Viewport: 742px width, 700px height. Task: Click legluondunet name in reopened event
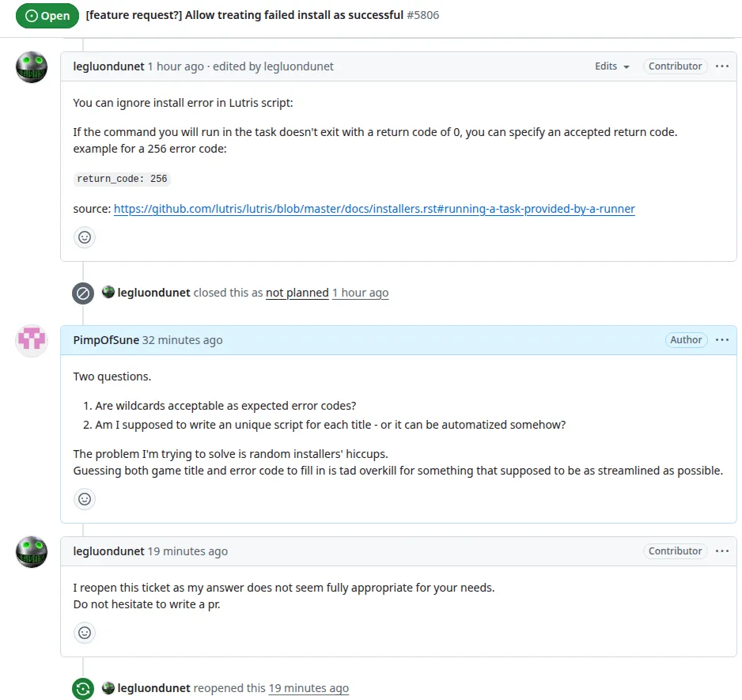153,688
